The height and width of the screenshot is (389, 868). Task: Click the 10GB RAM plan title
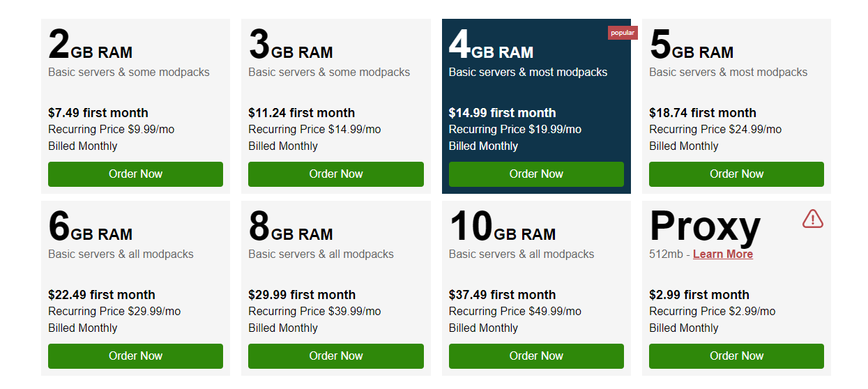pos(502,228)
